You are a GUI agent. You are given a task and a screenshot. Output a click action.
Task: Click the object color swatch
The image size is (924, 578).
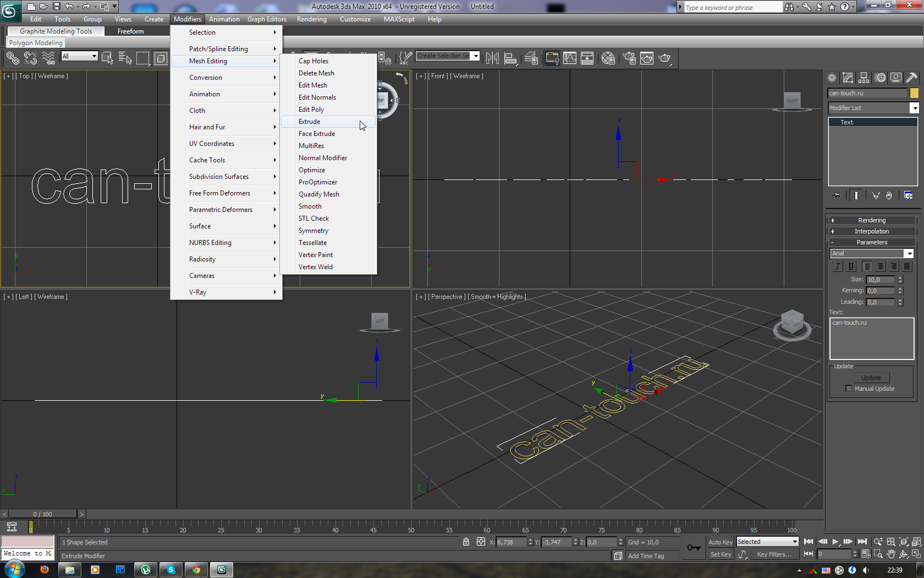click(914, 93)
